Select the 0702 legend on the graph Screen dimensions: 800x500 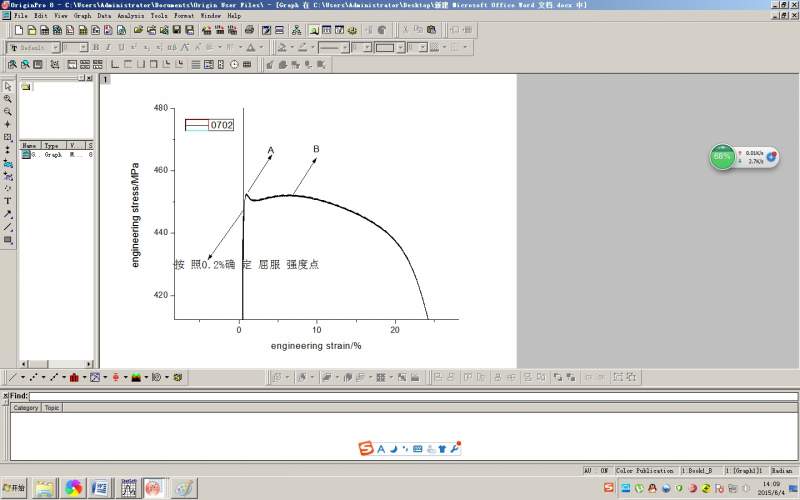210,125
